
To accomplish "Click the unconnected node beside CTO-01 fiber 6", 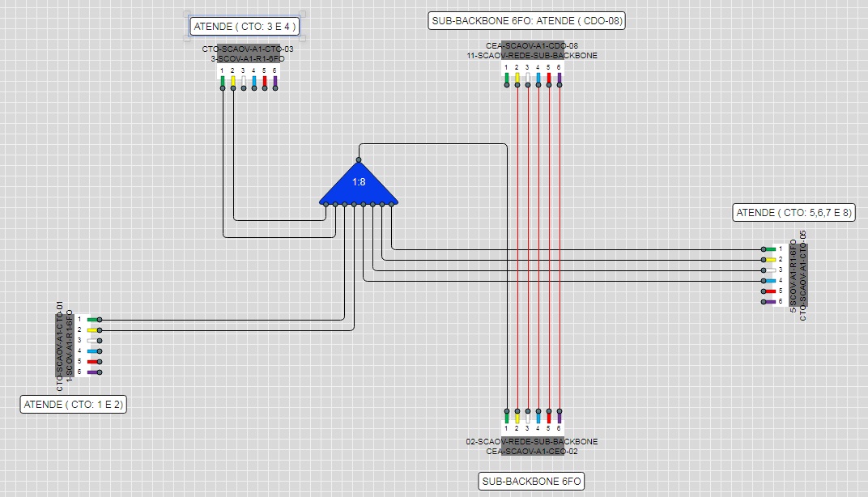I will [100, 372].
